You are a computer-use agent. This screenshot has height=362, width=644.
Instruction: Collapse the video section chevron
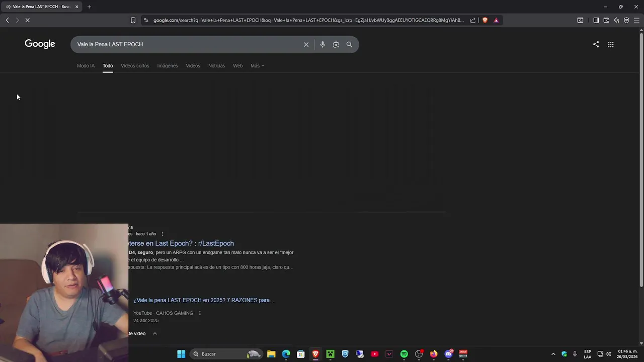tap(155, 333)
